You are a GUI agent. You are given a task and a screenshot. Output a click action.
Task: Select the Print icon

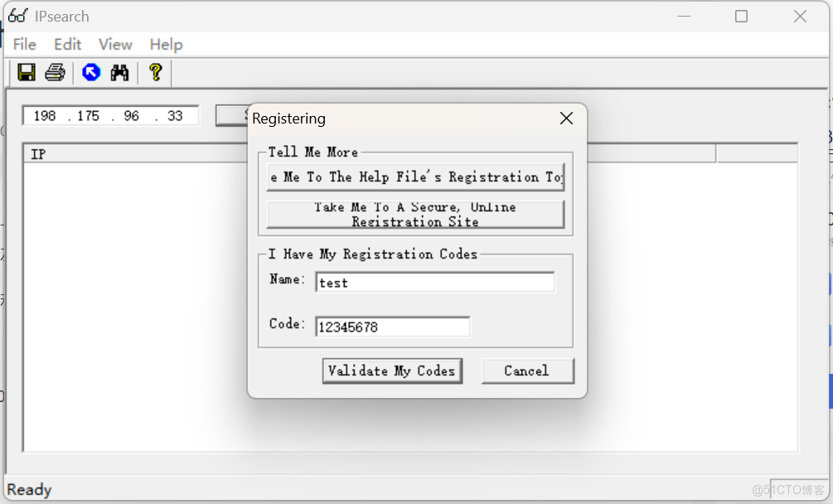55,72
